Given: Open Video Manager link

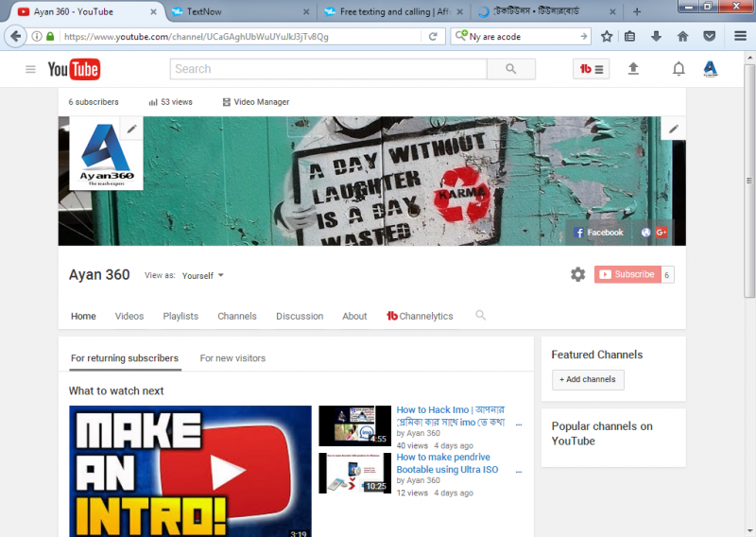Looking at the screenshot, I should click(256, 102).
